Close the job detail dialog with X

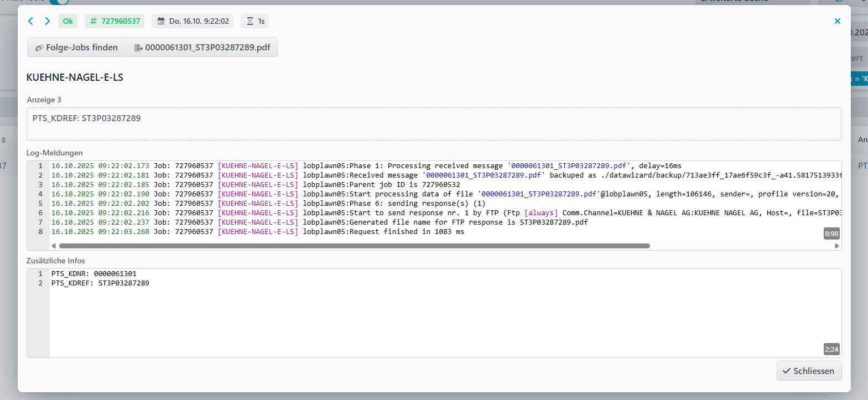tap(837, 21)
